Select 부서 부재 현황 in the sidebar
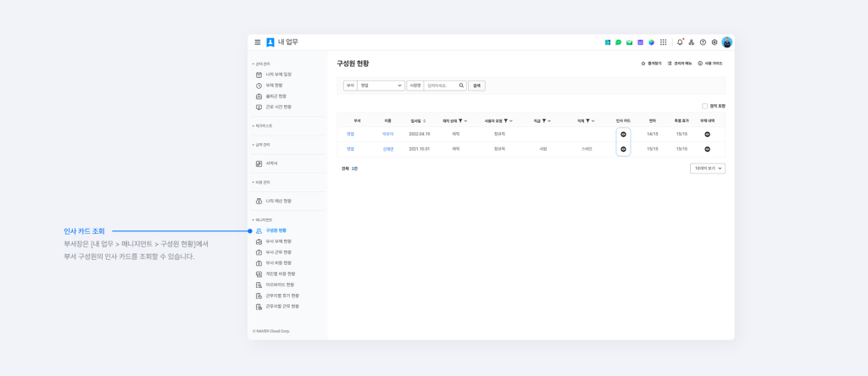Viewport: 868px width, 376px height. 278,241
